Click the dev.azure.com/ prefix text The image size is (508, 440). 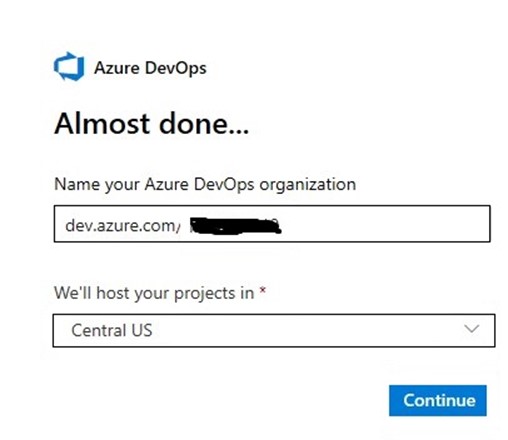pos(123,226)
